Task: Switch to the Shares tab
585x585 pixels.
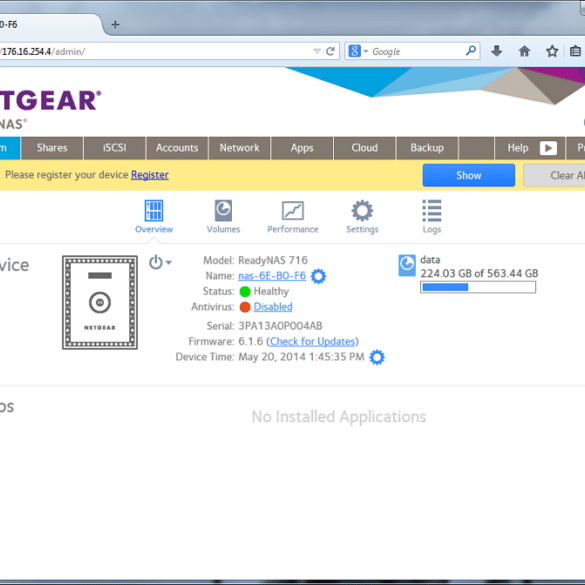Action: click(52, 148)
